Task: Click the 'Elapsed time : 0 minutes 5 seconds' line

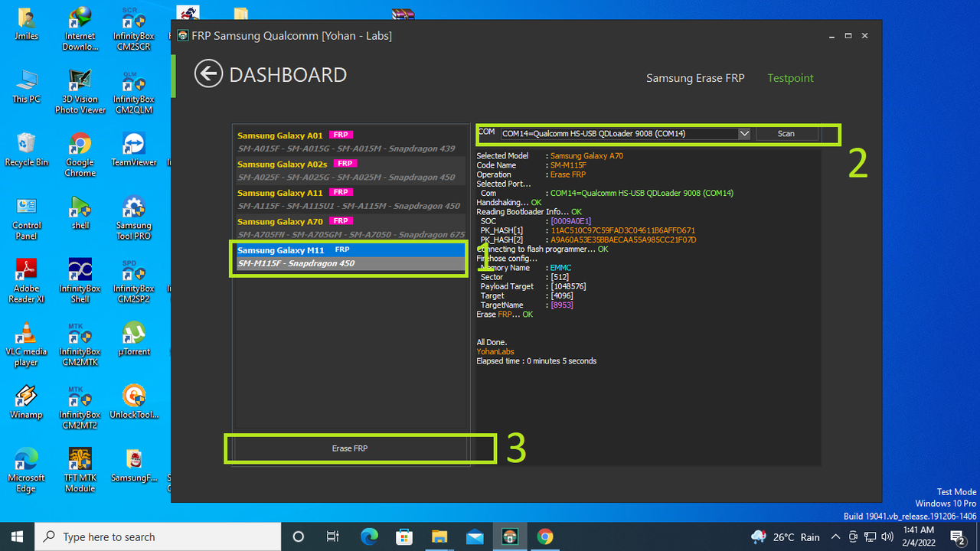Action: [536, 361]
